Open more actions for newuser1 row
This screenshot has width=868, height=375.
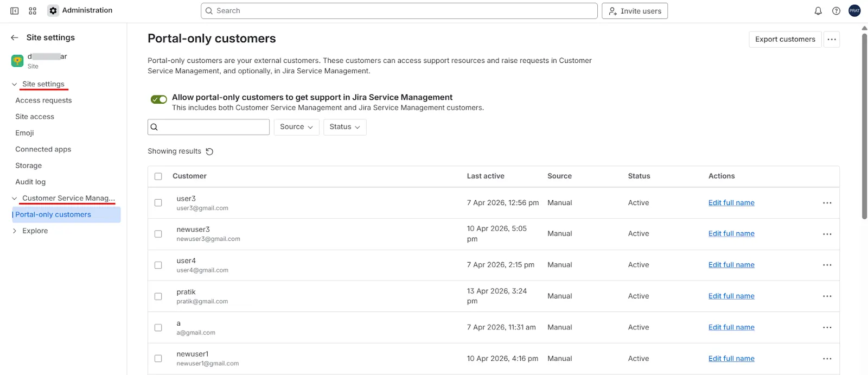pos(827,359)
